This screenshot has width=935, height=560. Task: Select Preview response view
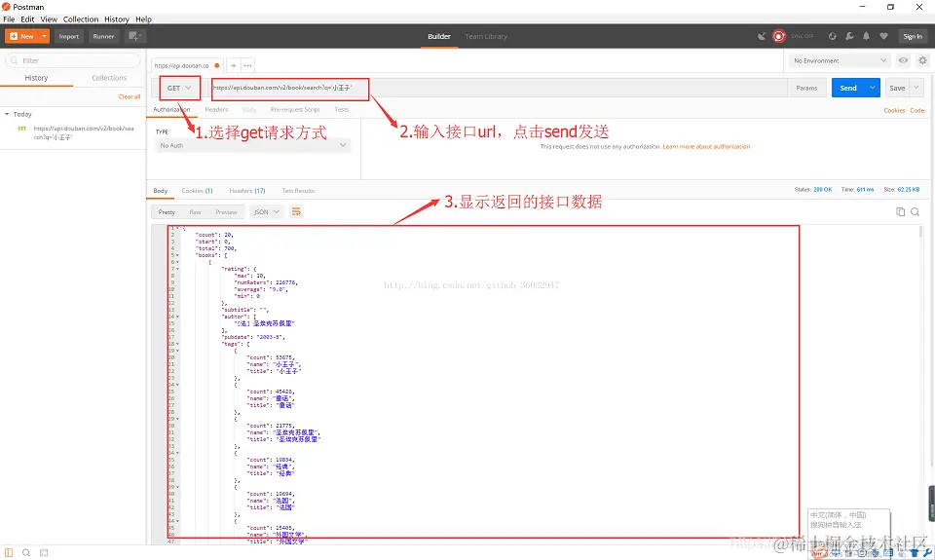(226, 211)
